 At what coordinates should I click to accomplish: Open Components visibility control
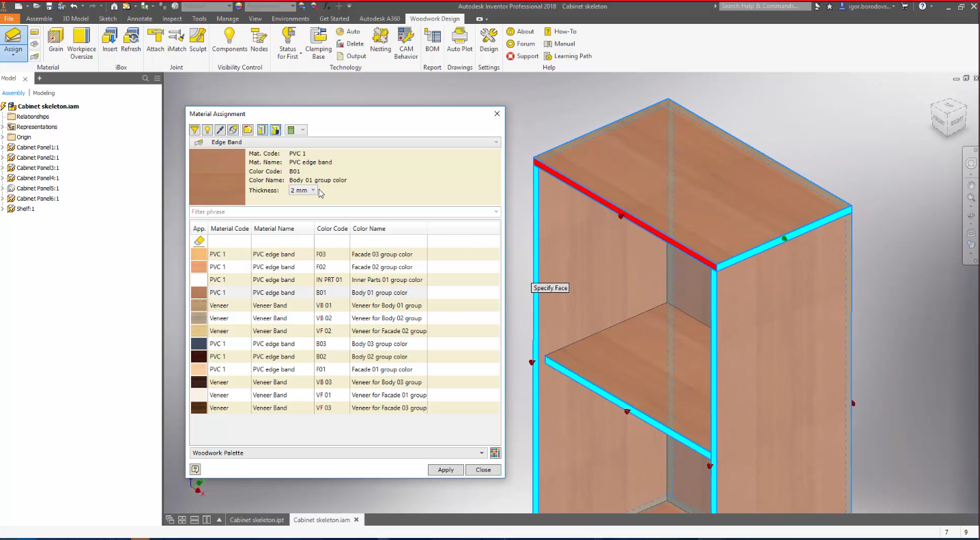(x=229, y=40)
